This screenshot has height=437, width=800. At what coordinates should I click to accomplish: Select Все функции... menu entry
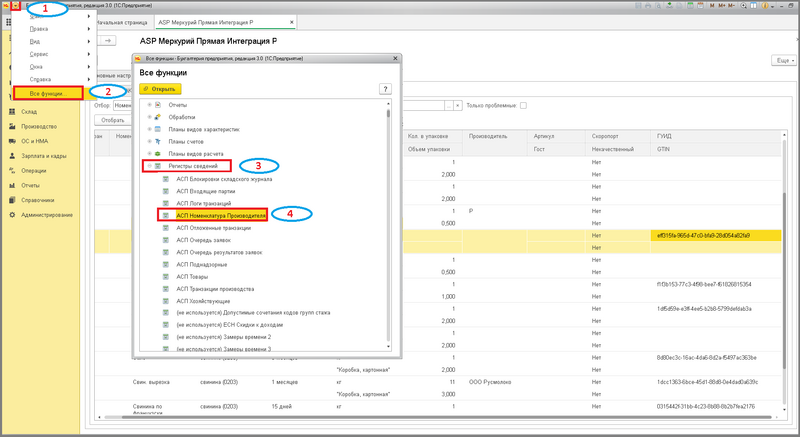pos(48,93)
